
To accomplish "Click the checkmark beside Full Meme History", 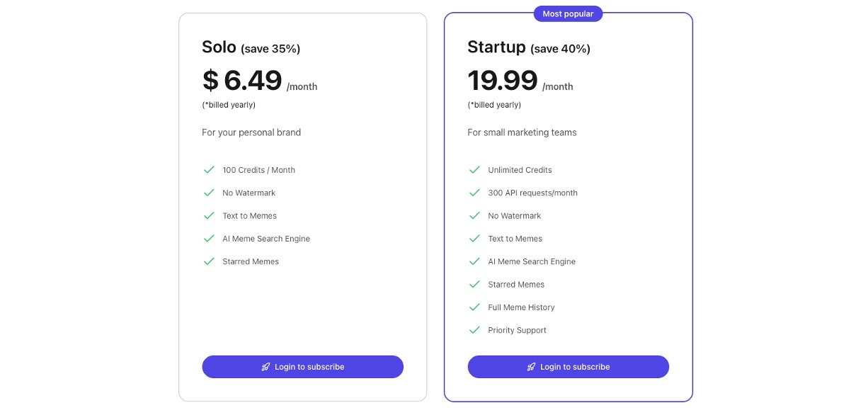I will (474, 307).
